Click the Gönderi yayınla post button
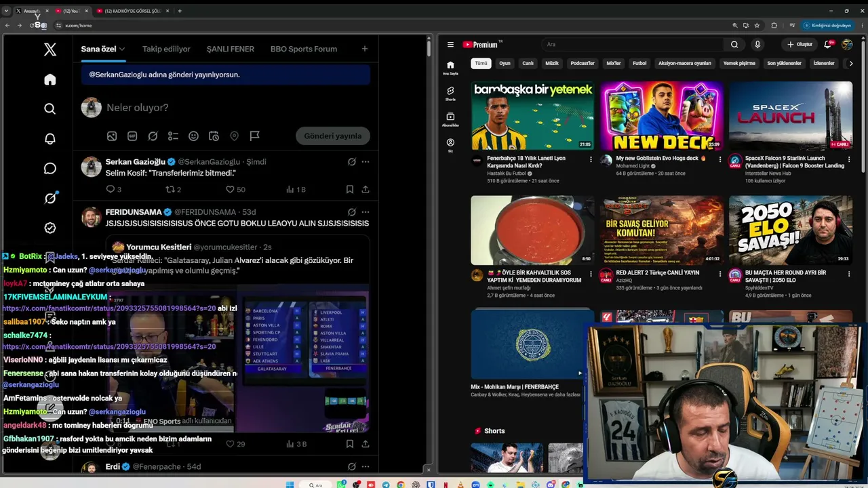 [333, 136]
